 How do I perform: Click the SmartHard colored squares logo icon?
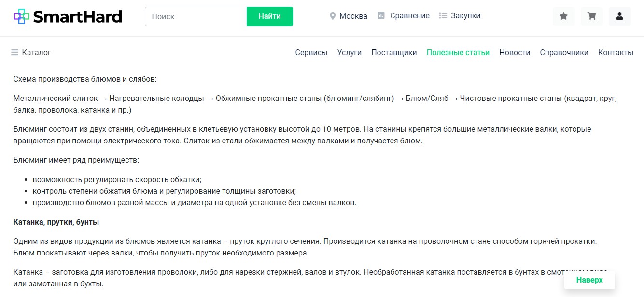pos(22,16)
